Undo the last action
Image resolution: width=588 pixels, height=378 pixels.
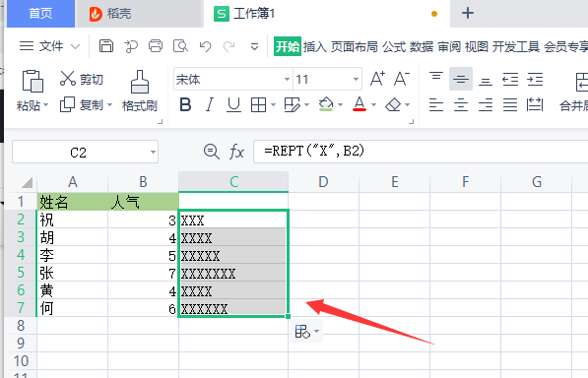[205, 46]
